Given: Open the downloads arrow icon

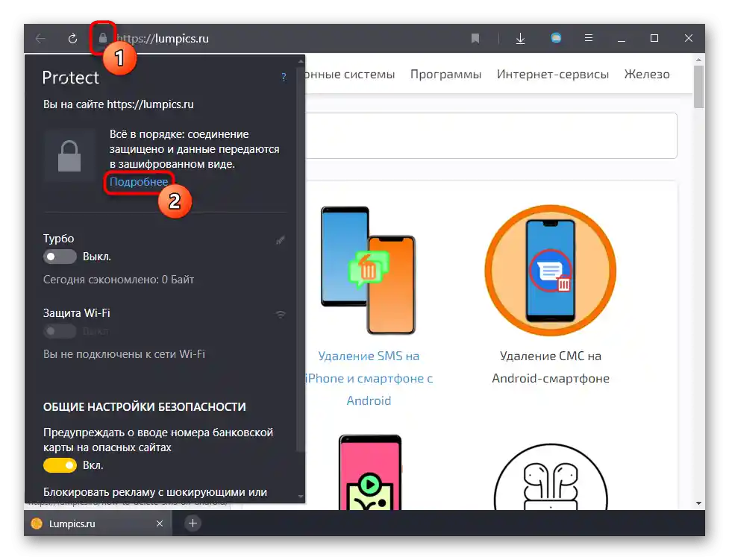Looking at the screenshot, I should coord(520,38).
